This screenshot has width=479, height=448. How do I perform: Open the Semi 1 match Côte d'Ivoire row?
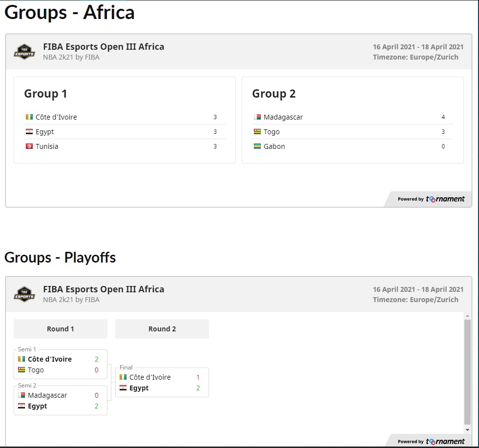(61, 359)
